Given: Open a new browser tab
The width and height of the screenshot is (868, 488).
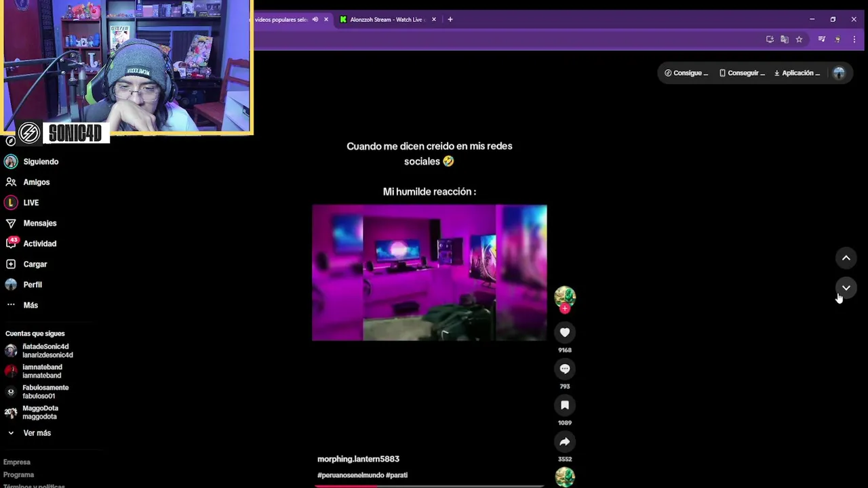Looking at the screenshot, I should [x=450, y=20].
